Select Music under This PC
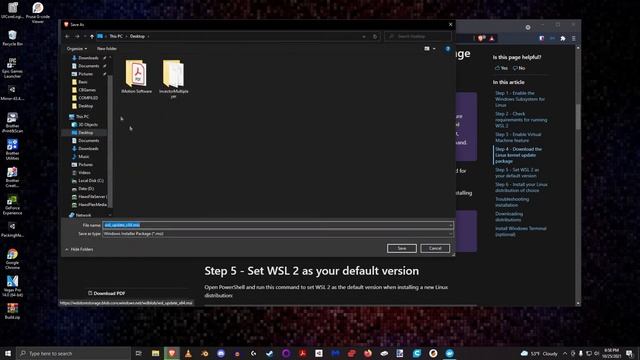Screen dimensions: 640x360 point(83,157)
